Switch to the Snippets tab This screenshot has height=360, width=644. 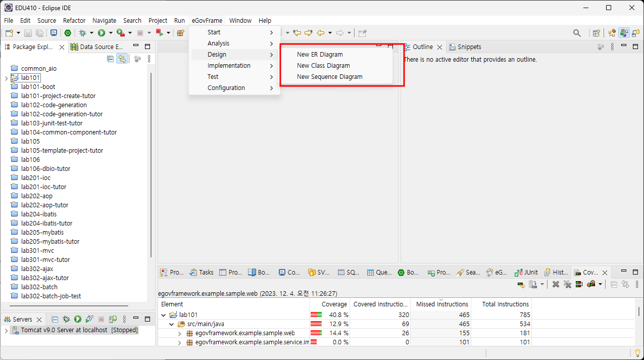465,47
